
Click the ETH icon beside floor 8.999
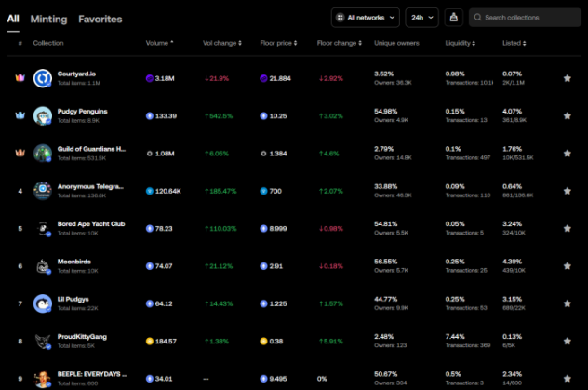point(263,228)
